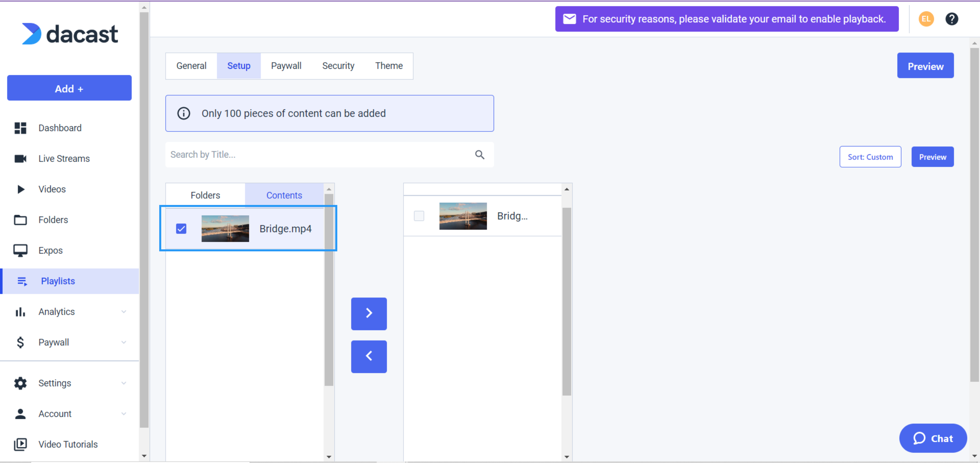The image size is (980, 463).
Task: Remove content with left arrow button
Action: (369, 357)
